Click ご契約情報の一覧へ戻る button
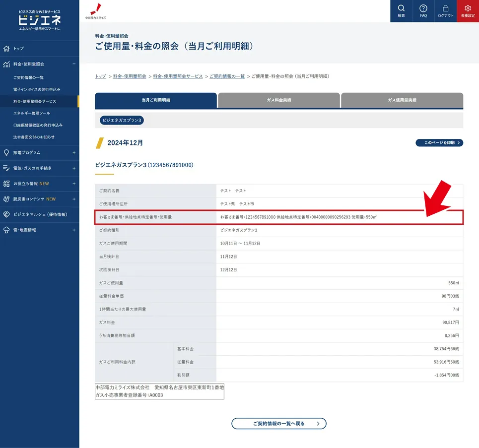Screen dimensions: 479x448 [279, 424]
